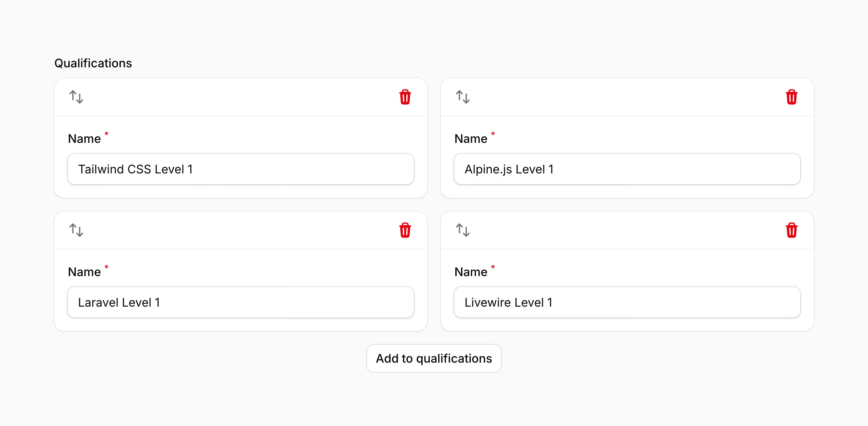This screenshot has height=426, width=868.
Task: Click the Name label above Livewire field
Action: coord(471,272)
